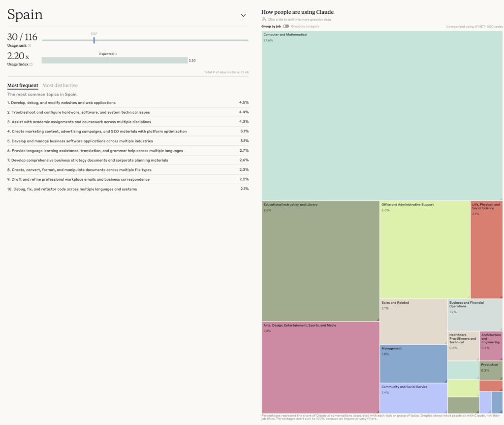Open Sales and Related tile
Viewport: 504px width, 425px height.
point(413,322)
